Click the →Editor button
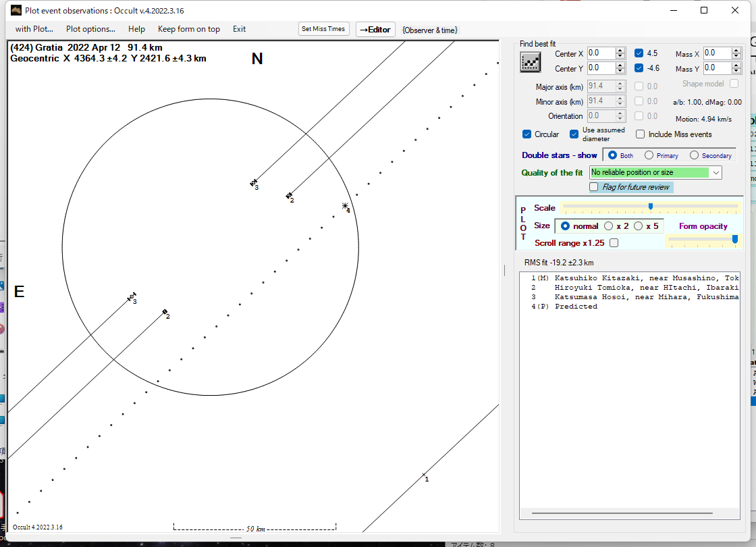Image resolution: width=756 pixels, height=547 pixels. click(375, 29)
